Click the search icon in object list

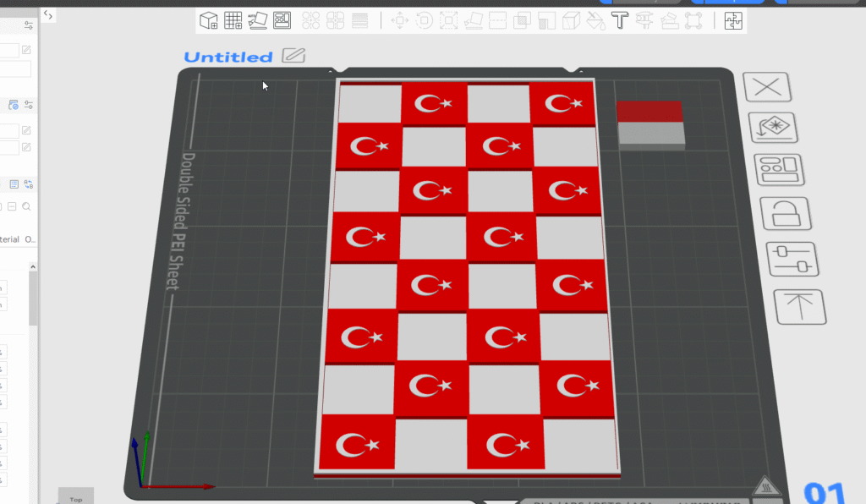[27, 206]
